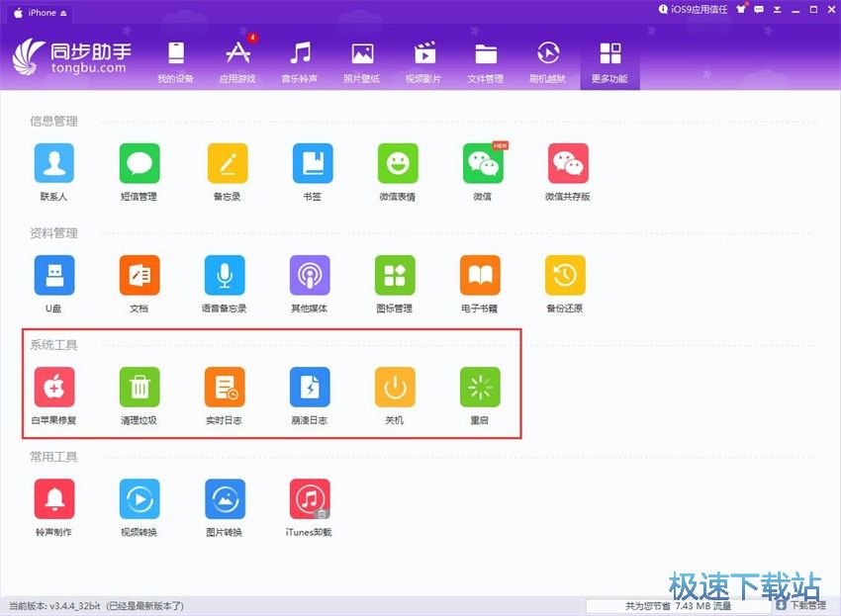Open 语音备忘录 voice memos
The height and width of the screenshot is (616, 841).
coord(225,275)
